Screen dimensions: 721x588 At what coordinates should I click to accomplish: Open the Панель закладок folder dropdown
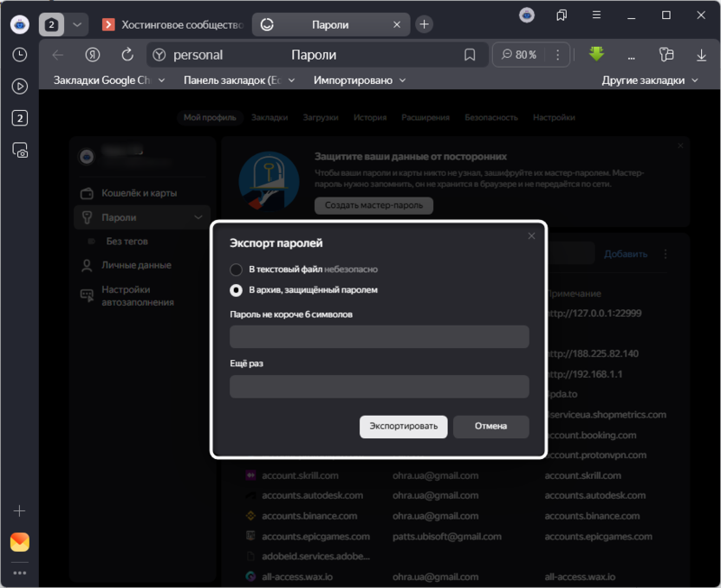click(x=239, y=81)
